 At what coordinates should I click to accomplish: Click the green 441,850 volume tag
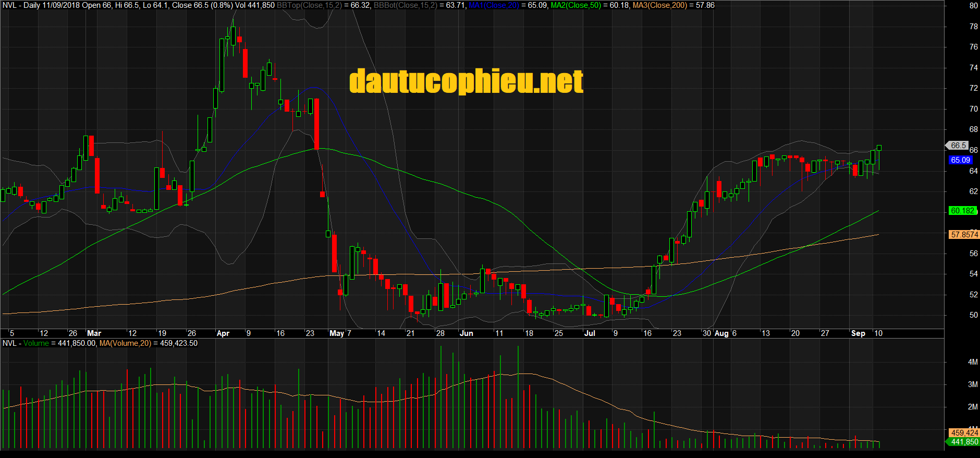tap(964, 442)
